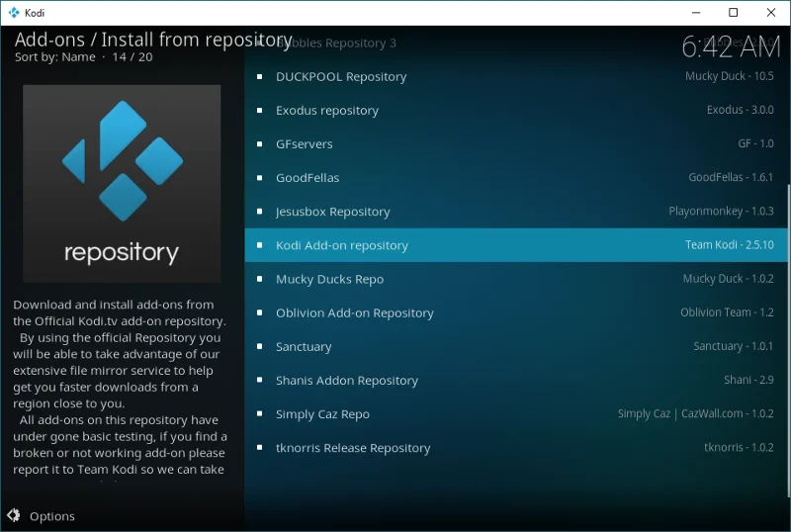Minimize the Kodi window
Screen dimensions: 791x532
click(x=696, y=13)
